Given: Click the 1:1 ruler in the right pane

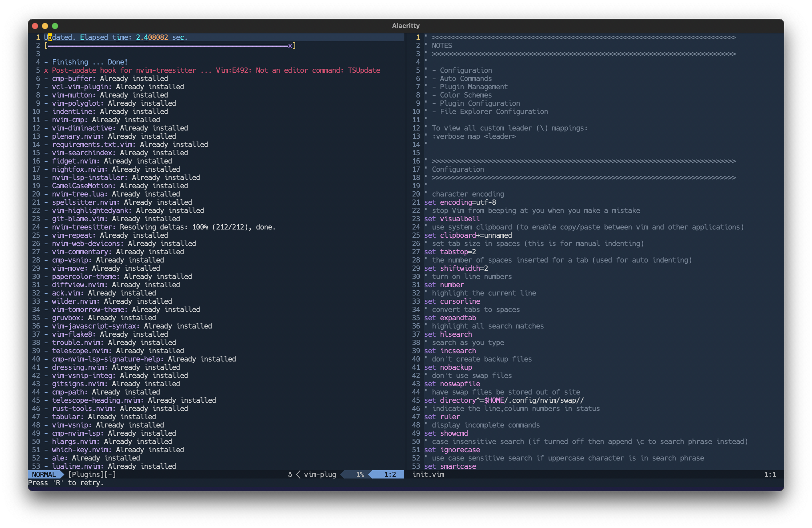Looking at the screenshot, I should coord(770,474).
